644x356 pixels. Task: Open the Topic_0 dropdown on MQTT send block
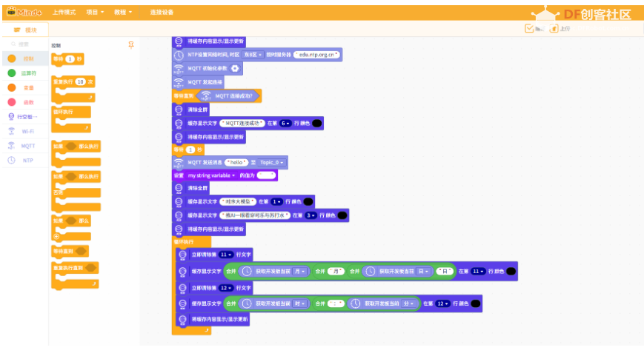tap(271, 162)
